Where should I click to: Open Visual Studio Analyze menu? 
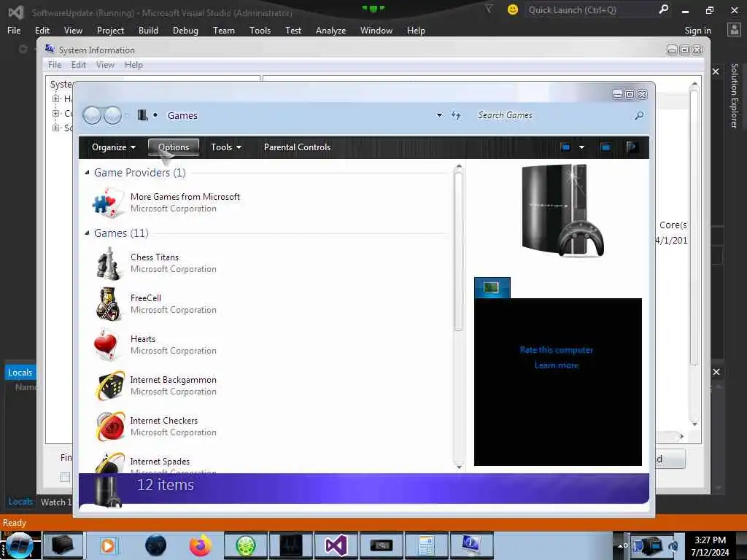pyautogui.click(x=330, y=30)
